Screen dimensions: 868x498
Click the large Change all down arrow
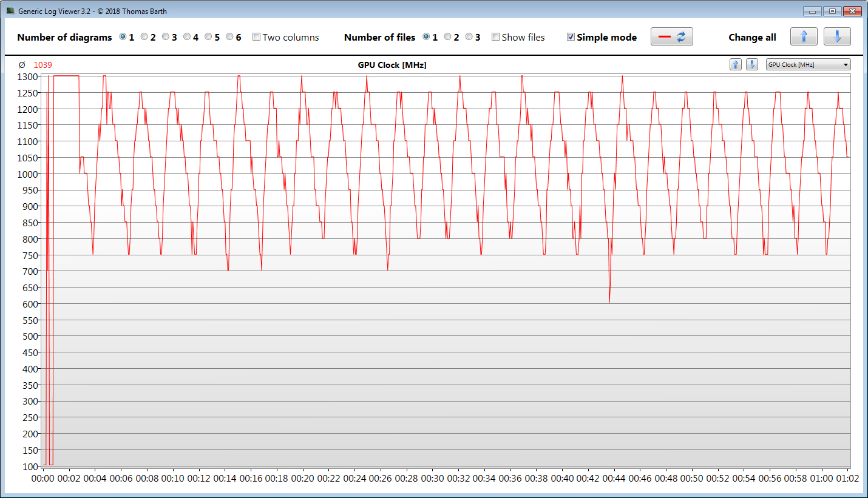point(837,37)
